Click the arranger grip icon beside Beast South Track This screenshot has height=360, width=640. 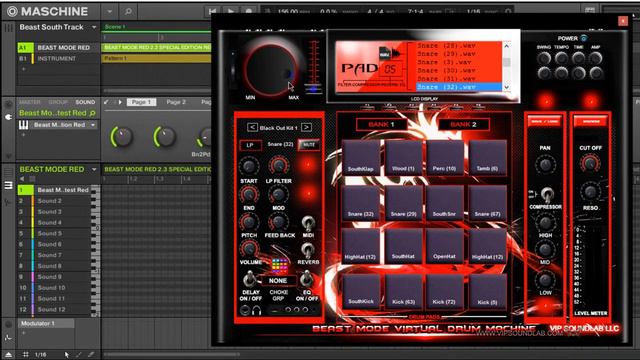point(8,28)
